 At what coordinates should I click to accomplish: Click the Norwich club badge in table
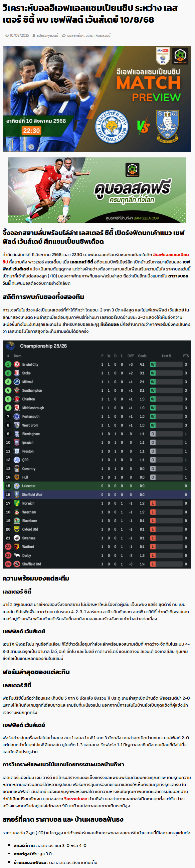17,503
